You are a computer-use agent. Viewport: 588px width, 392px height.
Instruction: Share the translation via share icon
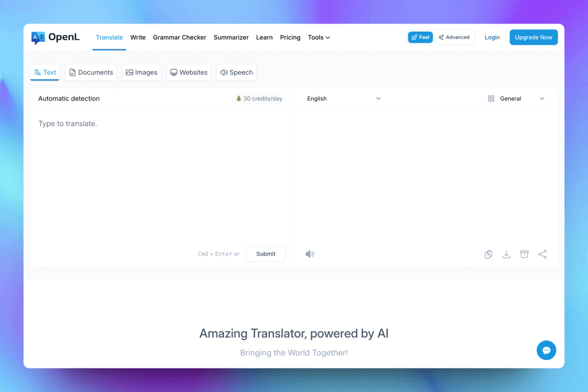(543, 254)
